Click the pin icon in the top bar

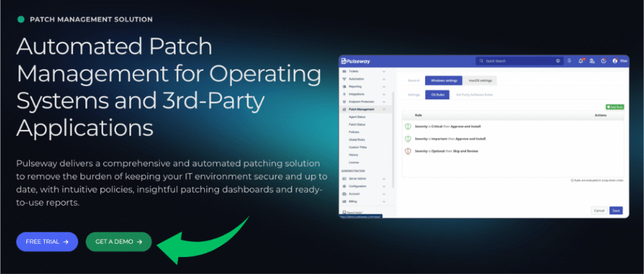point(569,61)
